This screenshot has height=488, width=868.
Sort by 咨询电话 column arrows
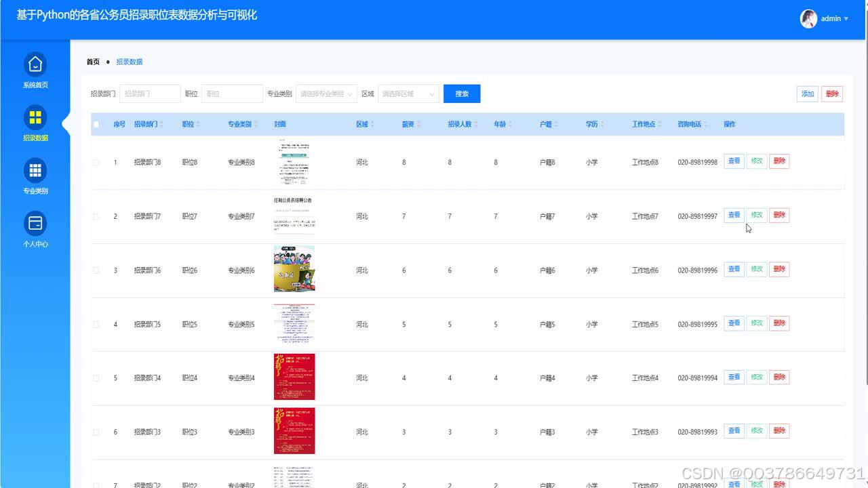[706, 125]
